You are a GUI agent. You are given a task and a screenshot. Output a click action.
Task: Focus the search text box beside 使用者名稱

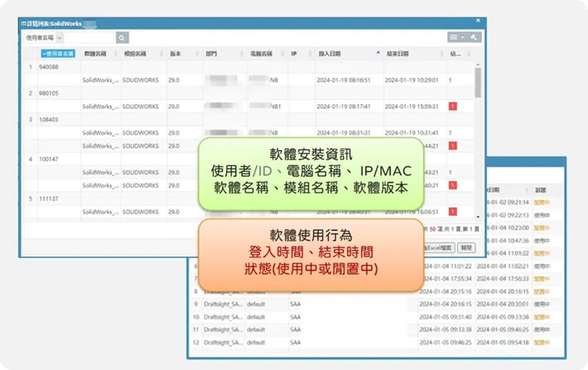(x=89, y=37)
